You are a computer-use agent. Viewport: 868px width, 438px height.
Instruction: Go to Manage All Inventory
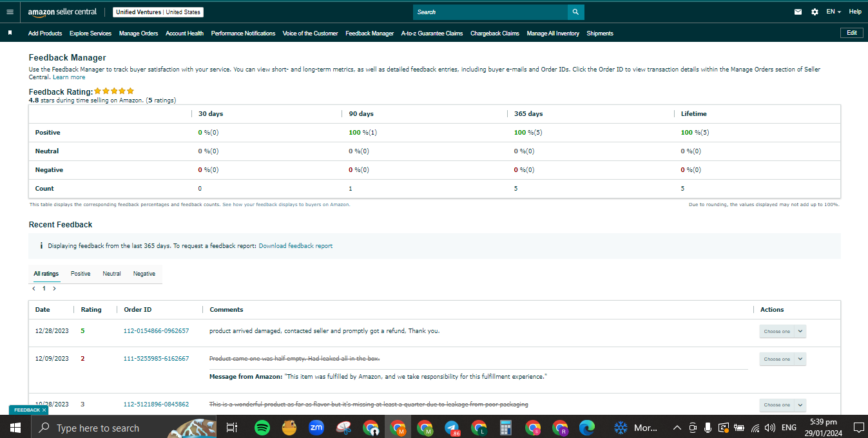pyautogui.click(x=553, y=33)
